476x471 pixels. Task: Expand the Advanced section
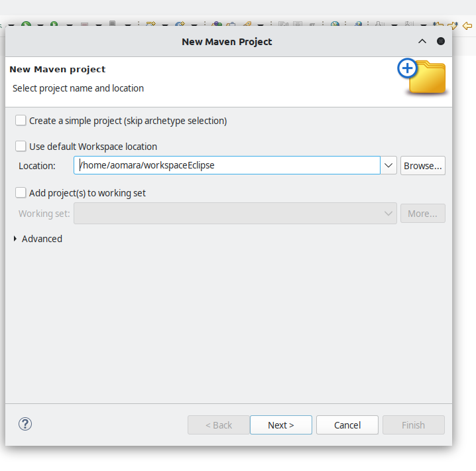[16, 239]
